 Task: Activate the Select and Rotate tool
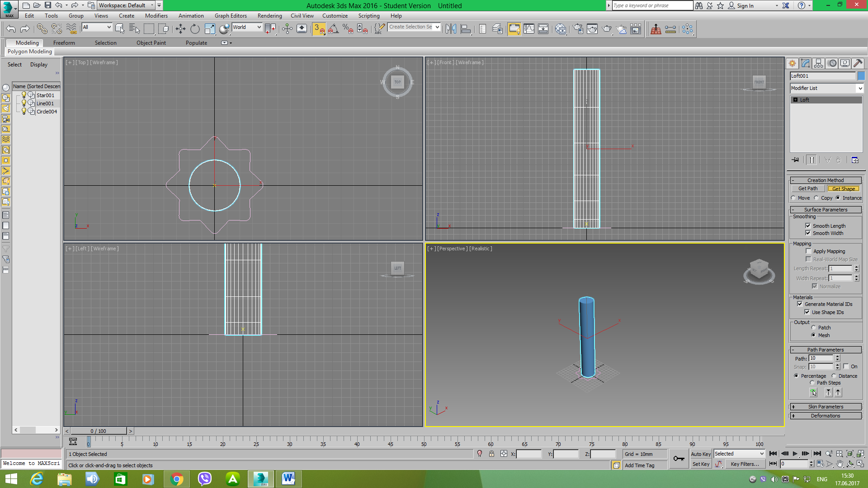195,29
